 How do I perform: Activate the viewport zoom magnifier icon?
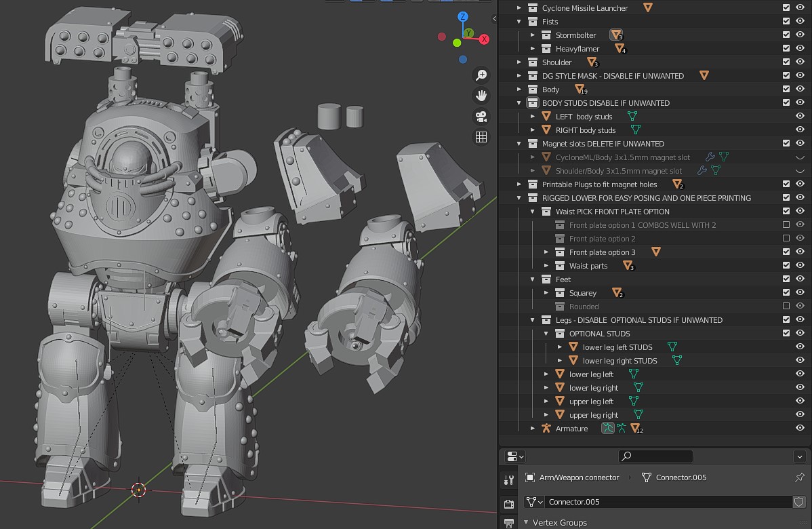[481, 75]
